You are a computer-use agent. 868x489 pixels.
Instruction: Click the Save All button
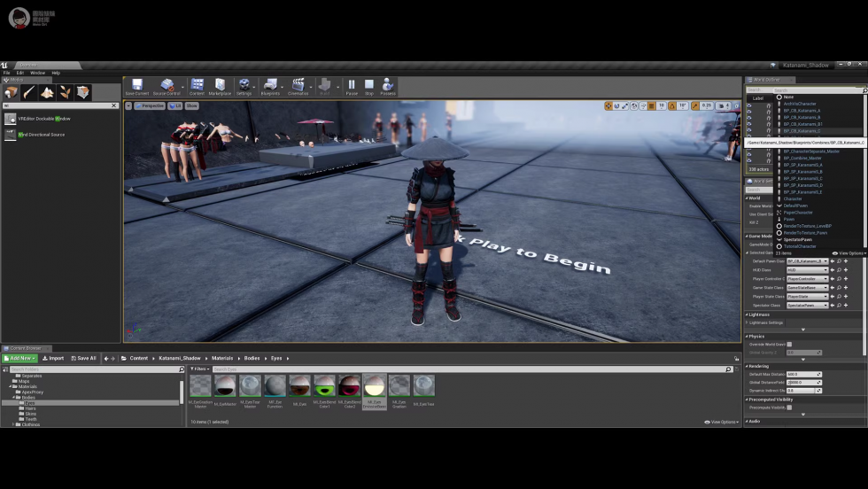(83, 358)
